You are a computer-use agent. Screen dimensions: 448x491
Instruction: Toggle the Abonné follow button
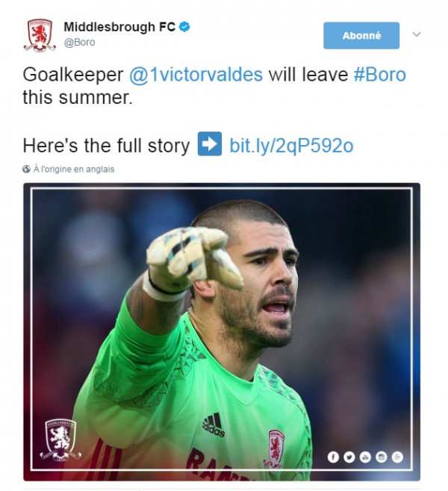pos(361,35)
